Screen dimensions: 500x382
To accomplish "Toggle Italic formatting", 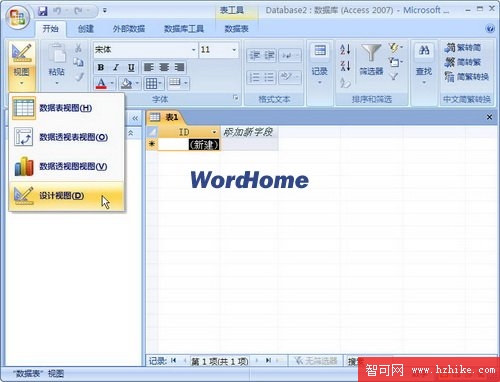I will (x=116, y=68).
